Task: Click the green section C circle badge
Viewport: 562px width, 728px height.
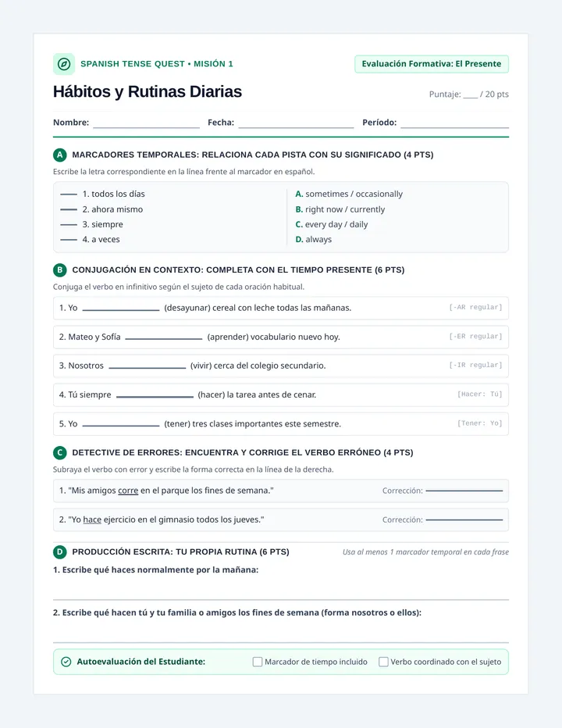Action: click(x=59, y=452)
